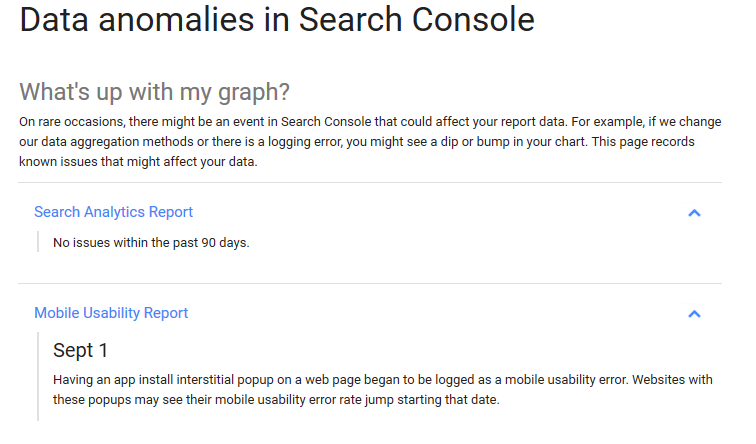
Task: Click the intro paragraph starting 'On rare occasions'
Action: coord(370,141)
